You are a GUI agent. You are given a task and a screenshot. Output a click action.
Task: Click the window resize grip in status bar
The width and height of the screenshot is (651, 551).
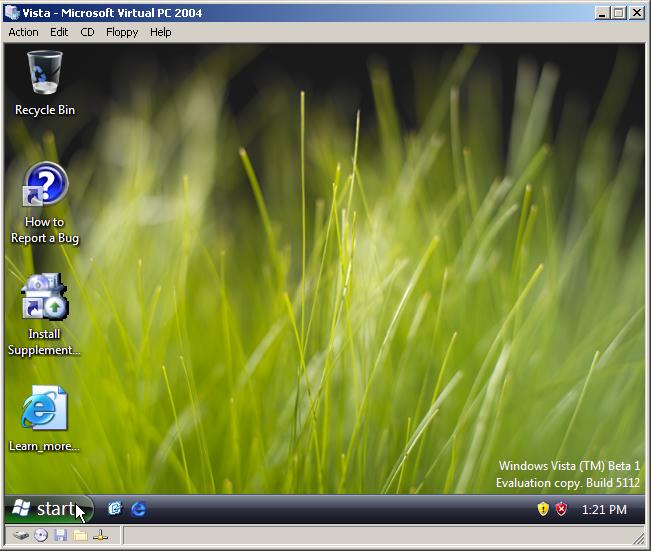[639, 539]
